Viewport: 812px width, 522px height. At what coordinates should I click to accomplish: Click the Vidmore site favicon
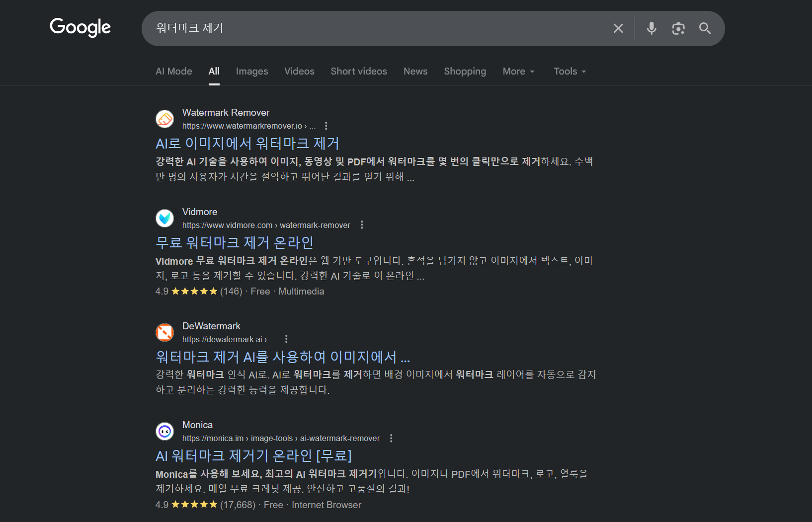point(165,218)
